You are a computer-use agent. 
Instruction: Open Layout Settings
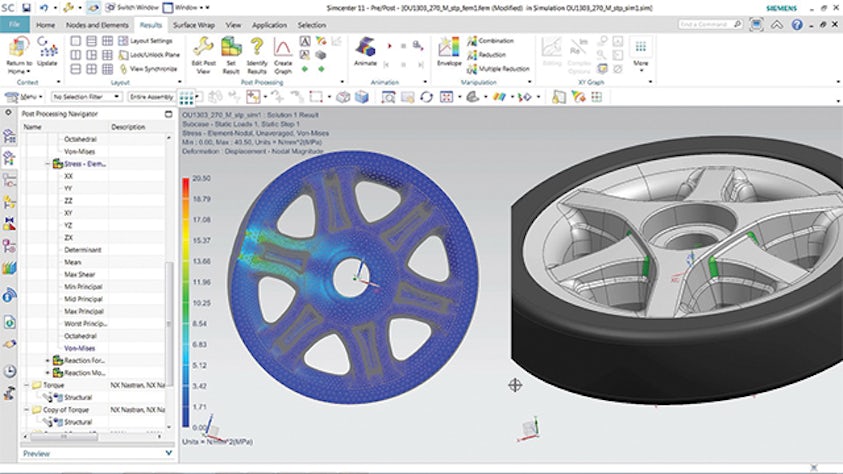pos(145,41)
